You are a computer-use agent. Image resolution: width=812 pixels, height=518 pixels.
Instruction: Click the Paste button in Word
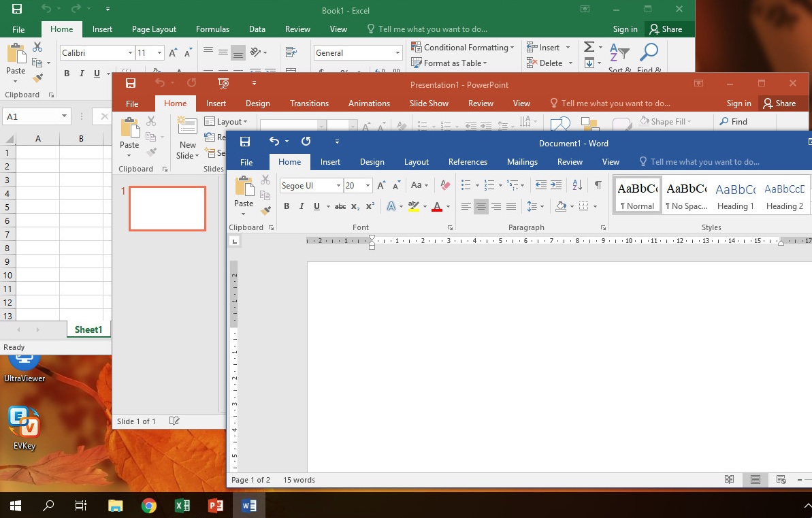244,195
